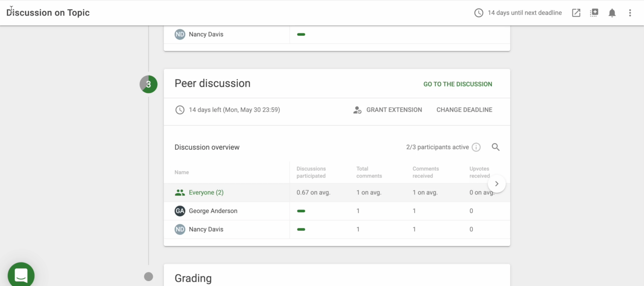Click the clock icon by next deadline
The width and height of the screenshot is (644, 286).
coord(478,13)
